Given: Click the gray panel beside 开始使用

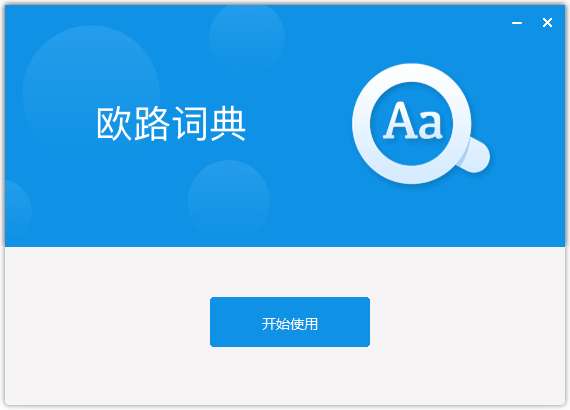Looking at the screenshot, I should 465,322.
